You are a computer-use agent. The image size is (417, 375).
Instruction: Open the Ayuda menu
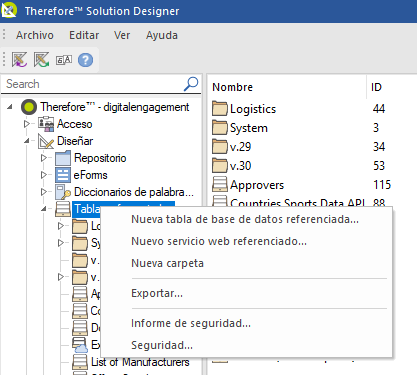(x=162, y=35)
